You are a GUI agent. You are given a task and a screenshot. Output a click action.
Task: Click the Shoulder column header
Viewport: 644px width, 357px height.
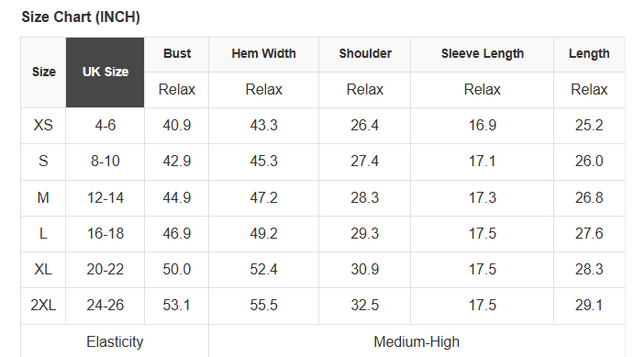click(x=365, y=54)
